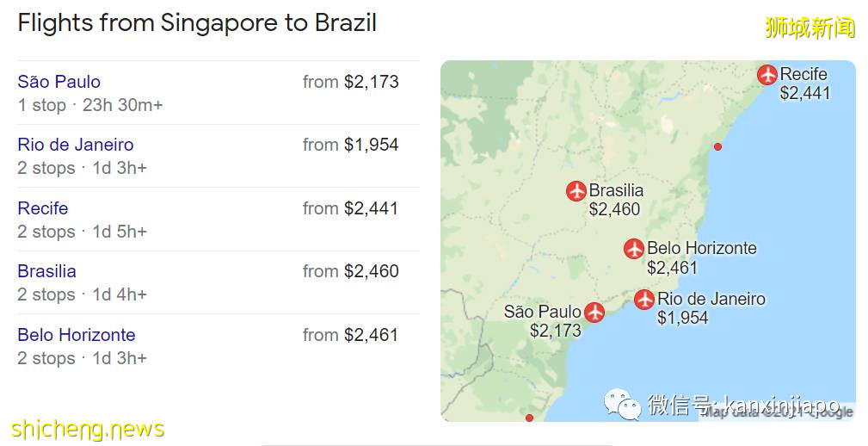The height and width of the screenshot is (446, 868).
Task: Click the Recife $2,441 label on map
Action: coord(805,93)
